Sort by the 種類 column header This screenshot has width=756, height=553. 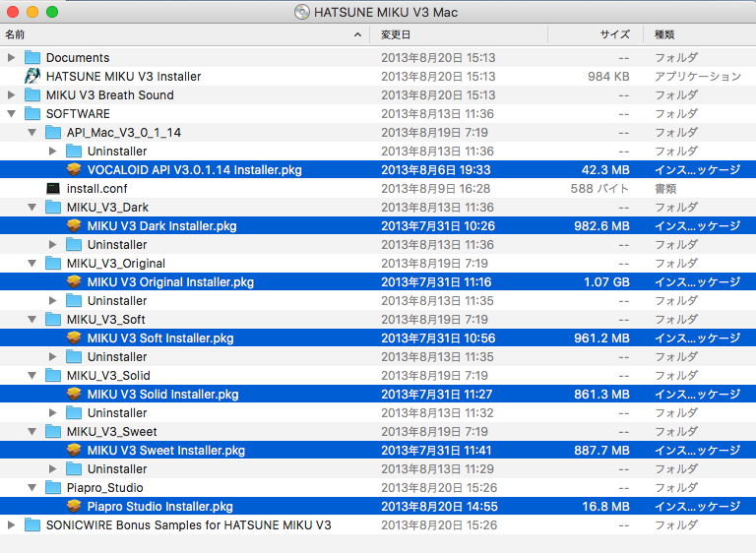[x=700, y=34]
